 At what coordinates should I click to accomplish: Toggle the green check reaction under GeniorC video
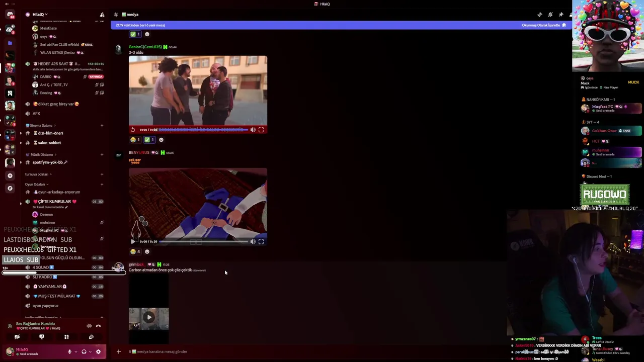(x=149, y=140)
